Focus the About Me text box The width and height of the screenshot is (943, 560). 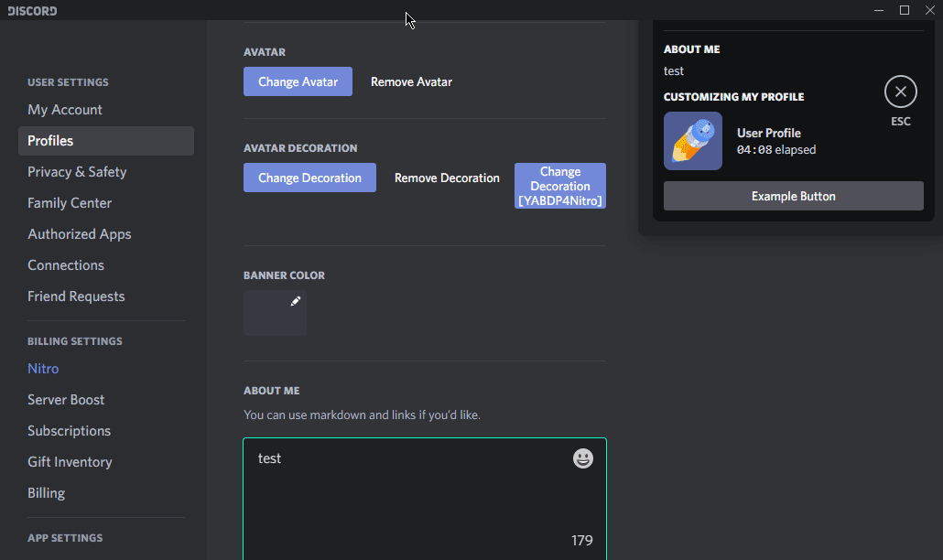425,499
